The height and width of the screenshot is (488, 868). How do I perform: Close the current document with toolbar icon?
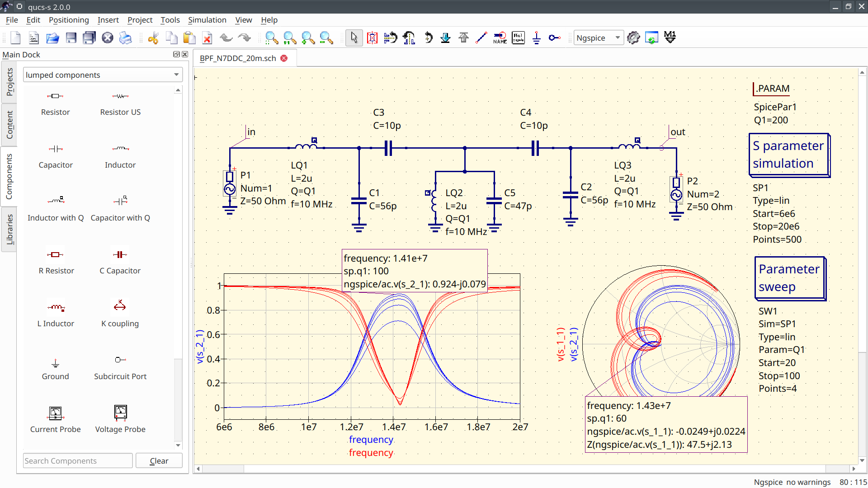click(108, 38)
